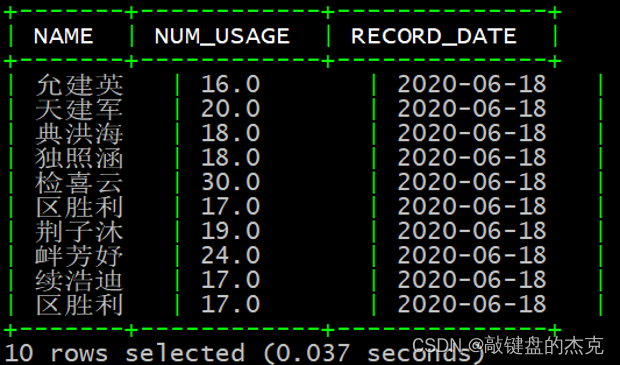Screen dimensions: 620x365
Task: Select the name 允建英
Action: point(79,85)
